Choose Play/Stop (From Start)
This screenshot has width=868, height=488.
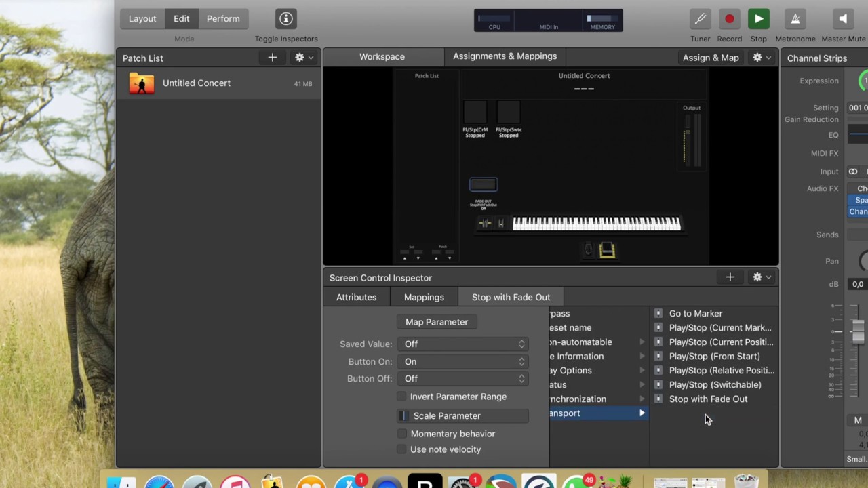click(x=715, y=356)
